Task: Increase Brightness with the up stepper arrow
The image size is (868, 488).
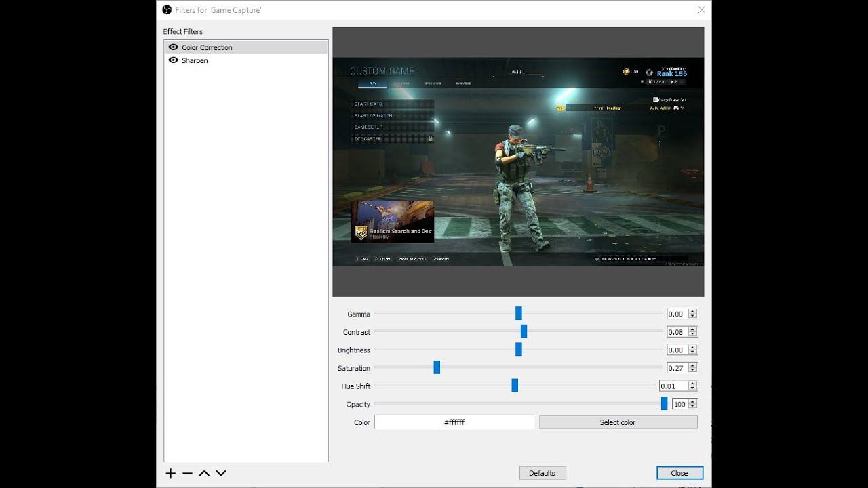Action: [x=692, y=348]
